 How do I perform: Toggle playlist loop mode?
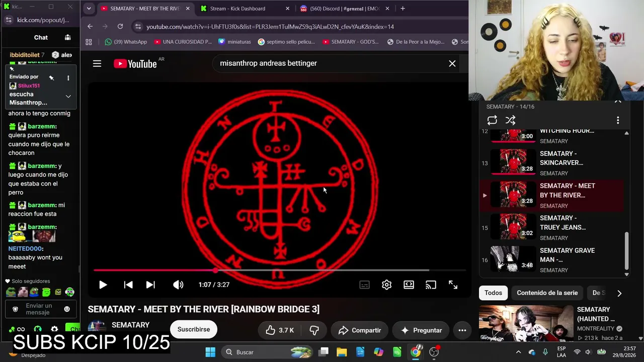[492, 120]
